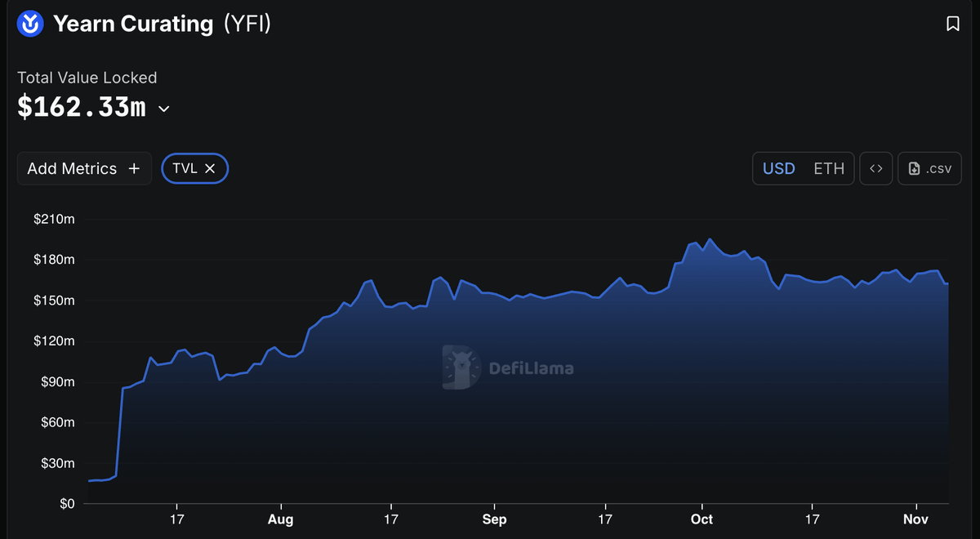Screen dimensions: 980x539
Task: Click the $210m y-axis label
Action: click(x=54, y=219)
